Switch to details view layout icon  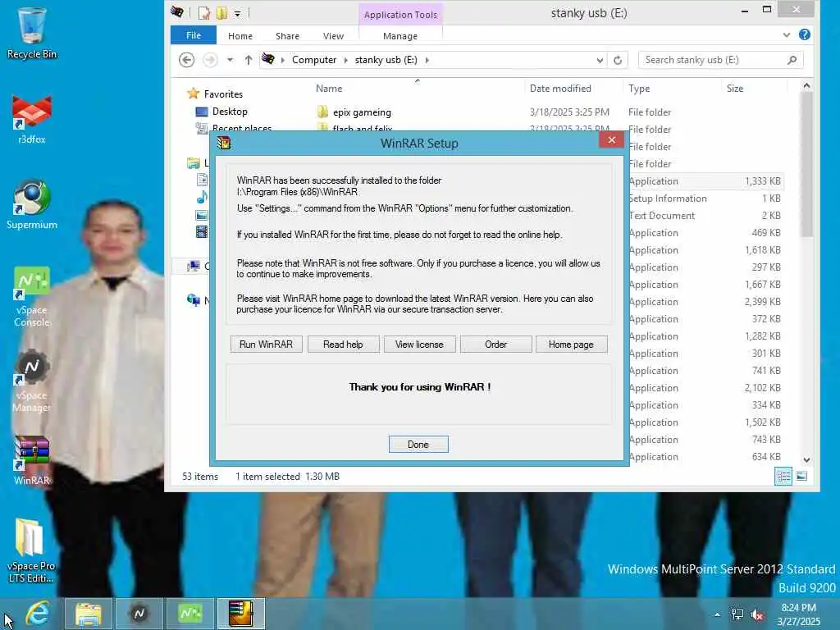click(x=783, y=477)
